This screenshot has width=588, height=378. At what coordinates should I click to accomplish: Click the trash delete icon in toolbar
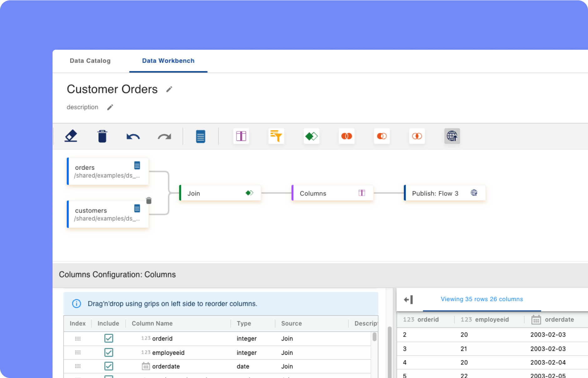(x=102, y=136)
